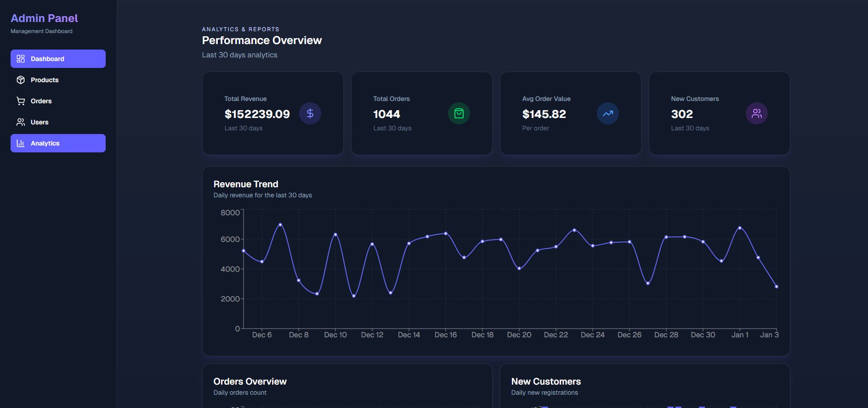Screen dimensions: 868x408
Task: Click the Products box icon
Action: point(21,80)
